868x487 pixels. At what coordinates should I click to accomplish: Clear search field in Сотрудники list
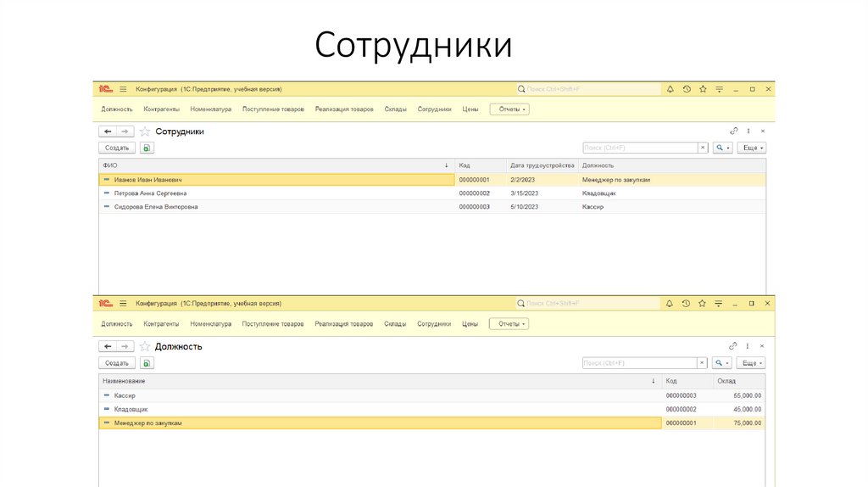coord(703,148)
